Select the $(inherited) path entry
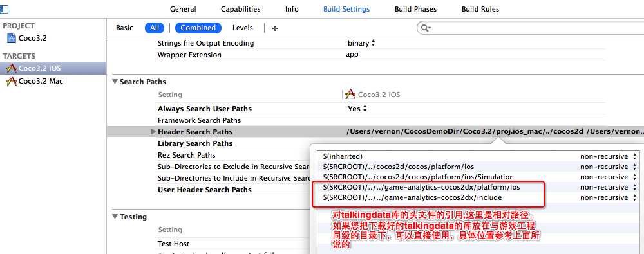The image size is (644, 254). [x=343, y=156]
